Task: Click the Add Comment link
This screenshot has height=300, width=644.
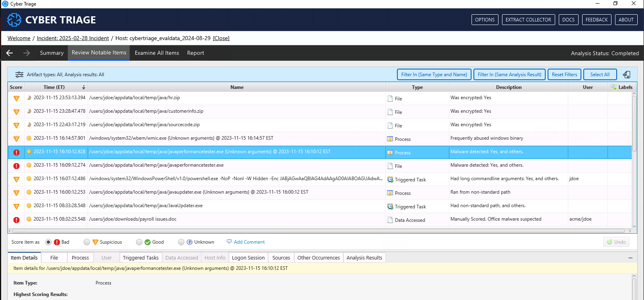Action: click(249, 242)
